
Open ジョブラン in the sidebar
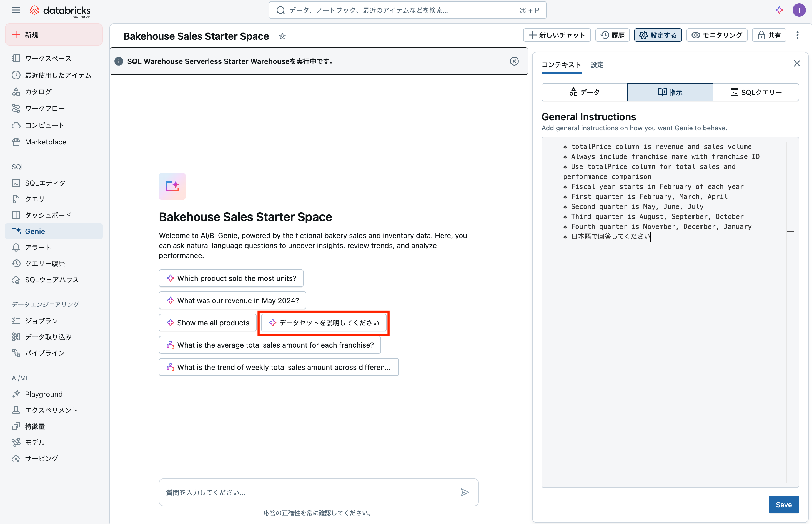[54, 321]
